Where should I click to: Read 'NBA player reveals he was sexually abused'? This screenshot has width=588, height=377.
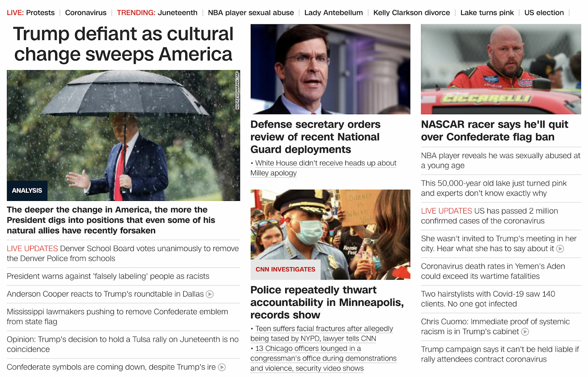coord(501,161)
